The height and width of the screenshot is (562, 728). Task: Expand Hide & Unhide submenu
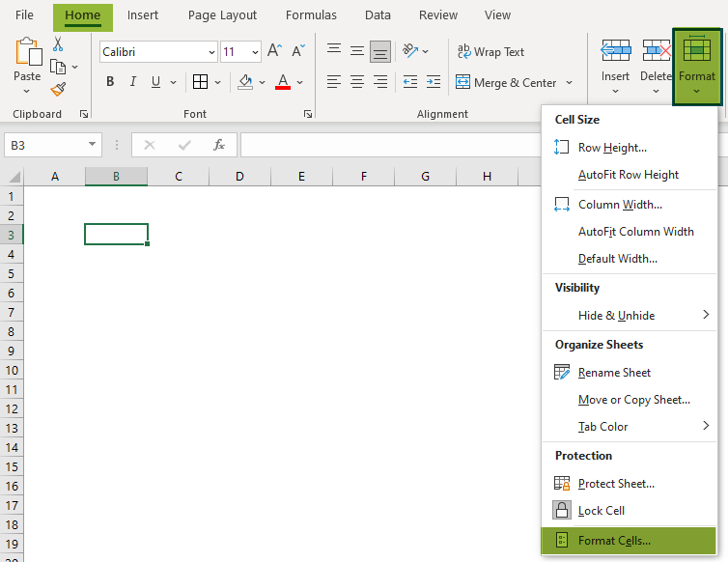tap(630, 316)
